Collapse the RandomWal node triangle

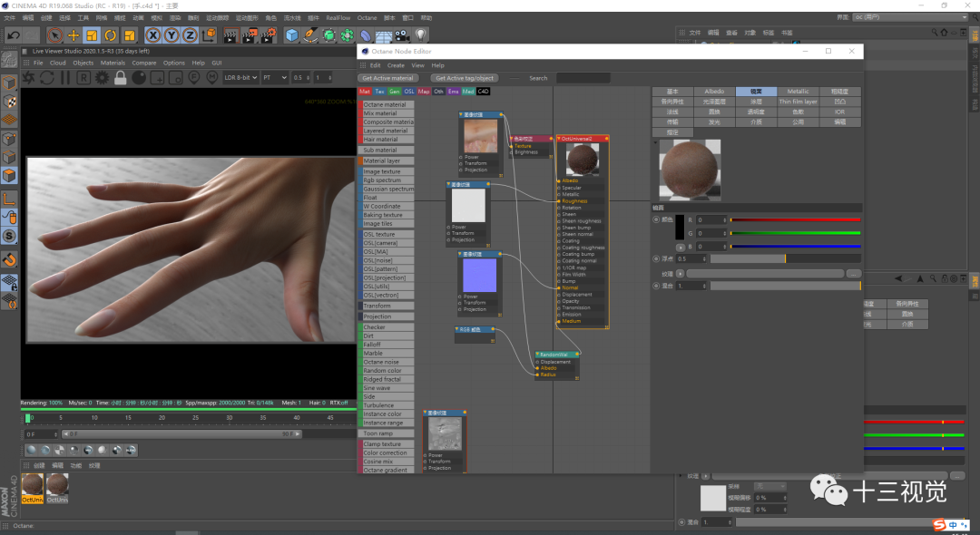(x=537, y=355)
